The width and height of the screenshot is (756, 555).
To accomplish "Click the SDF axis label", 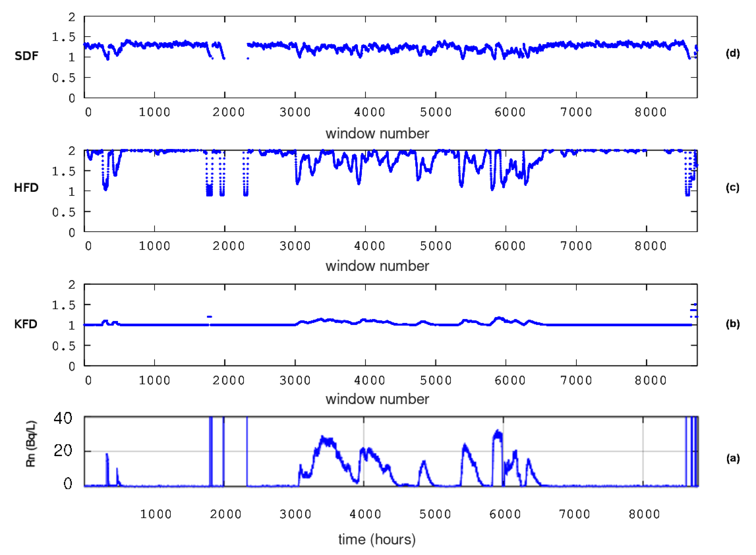I will click(26, 56).
